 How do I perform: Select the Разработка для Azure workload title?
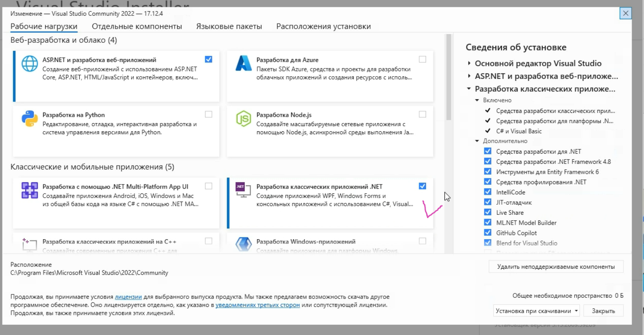coord(287,60)
